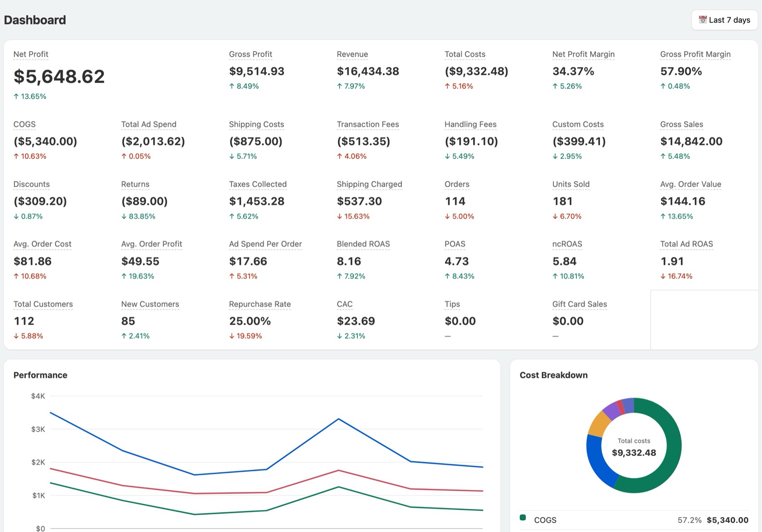
Task: Click the Avg. Order Profit label
Action: 151,244
